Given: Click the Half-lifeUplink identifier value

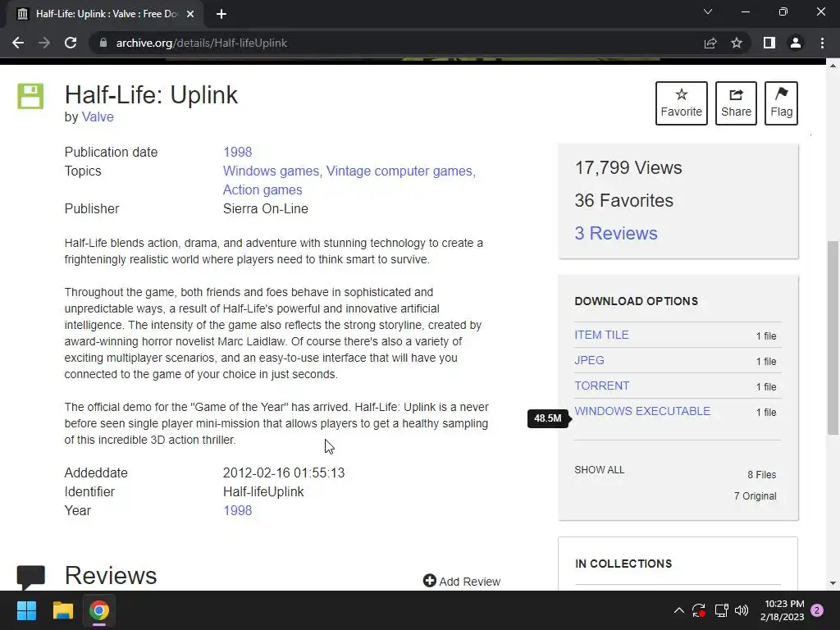Looking at the screenshot, I should pyautogui.click(x=263, y=492).
